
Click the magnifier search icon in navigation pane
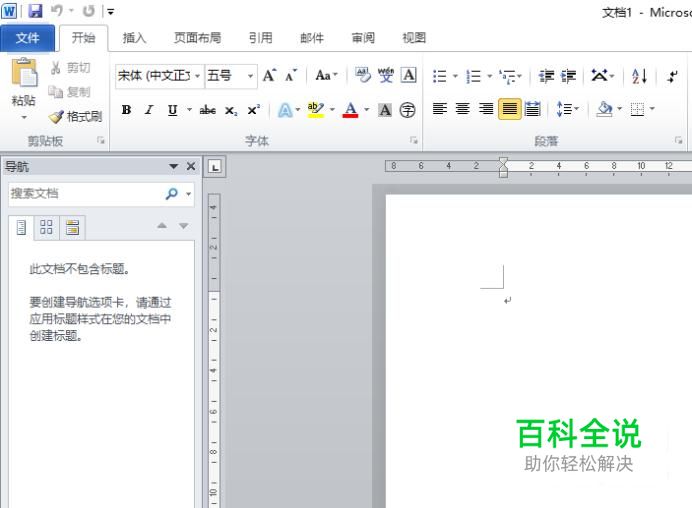click(x=172, y=193)
